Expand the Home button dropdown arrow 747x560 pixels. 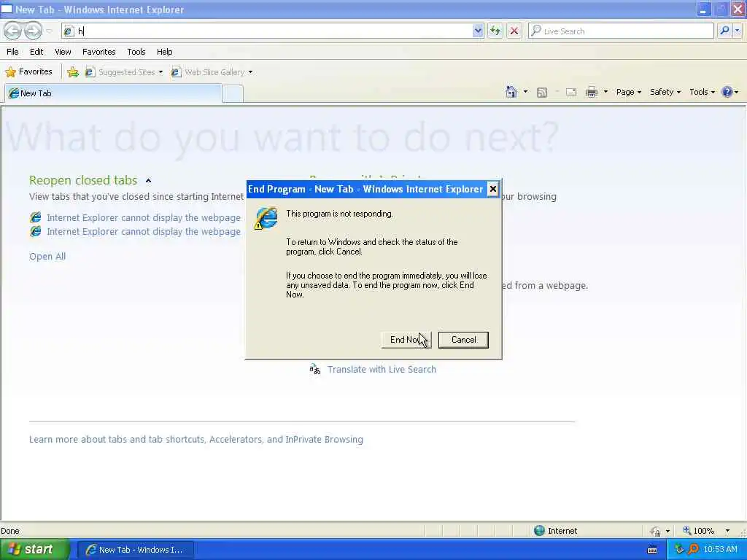point(525,92)
